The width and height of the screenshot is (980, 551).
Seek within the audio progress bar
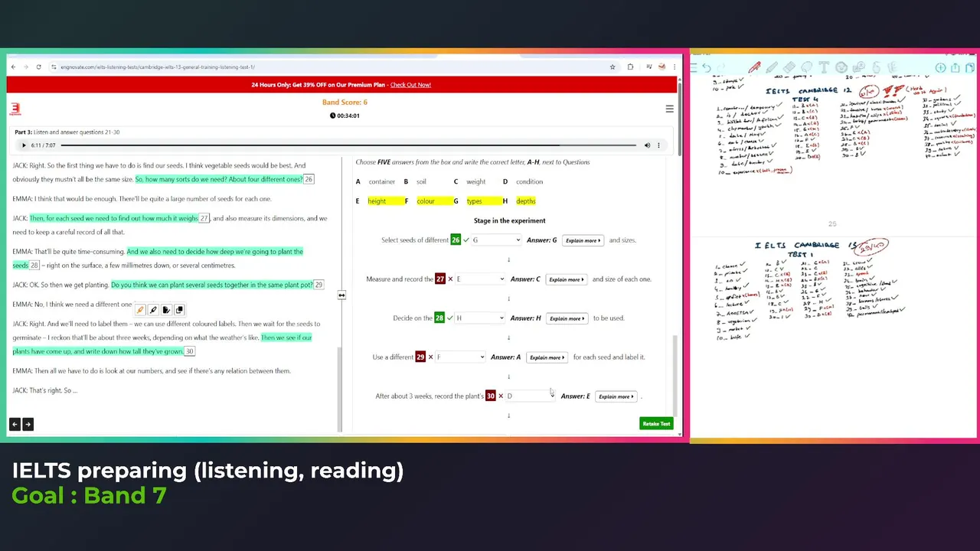(x=348, y=145)
